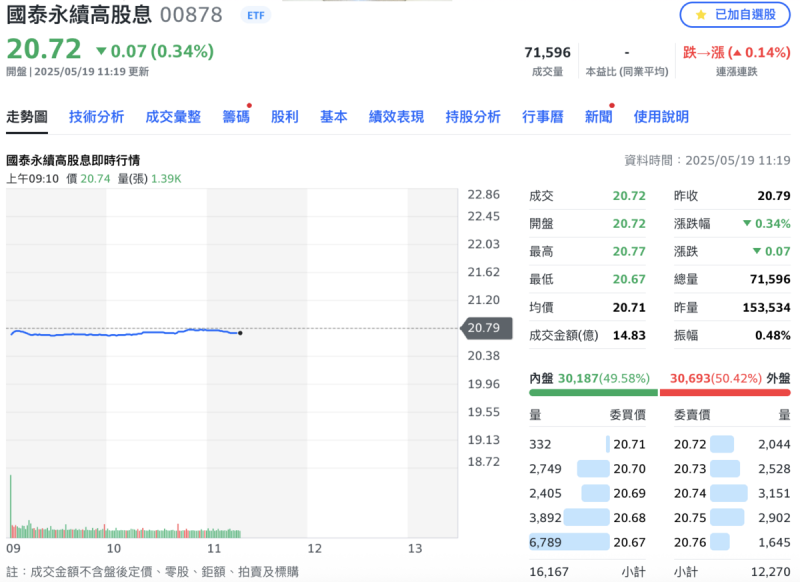Image resolution: width=800 pixels, height=582 pixels.
Task: Click the 昨收 value 20.79 in stats table
Action: point(774,196)
